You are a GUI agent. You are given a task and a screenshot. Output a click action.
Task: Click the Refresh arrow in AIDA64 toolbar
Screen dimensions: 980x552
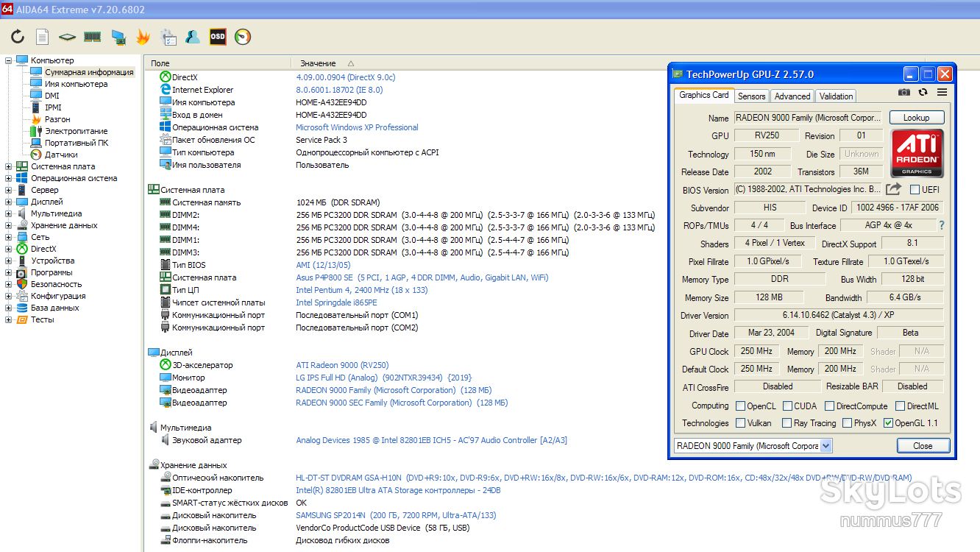pyautogui.click(x=18, y=37)
